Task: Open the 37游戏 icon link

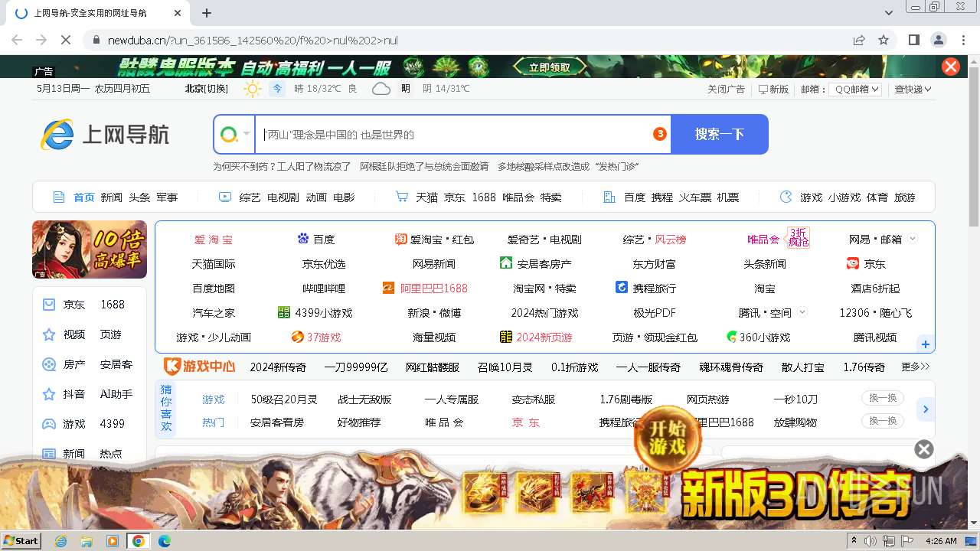Action: tap(297, 337)
